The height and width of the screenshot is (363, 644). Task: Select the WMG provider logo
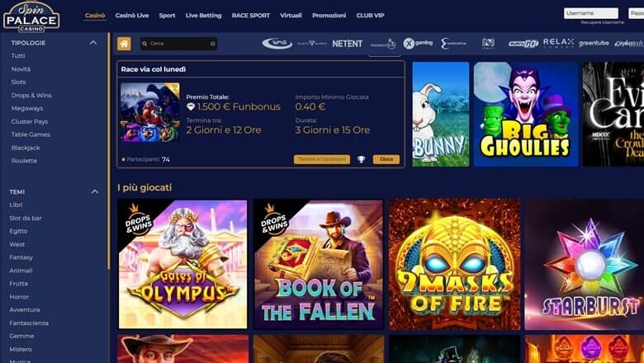click(277, 44)
